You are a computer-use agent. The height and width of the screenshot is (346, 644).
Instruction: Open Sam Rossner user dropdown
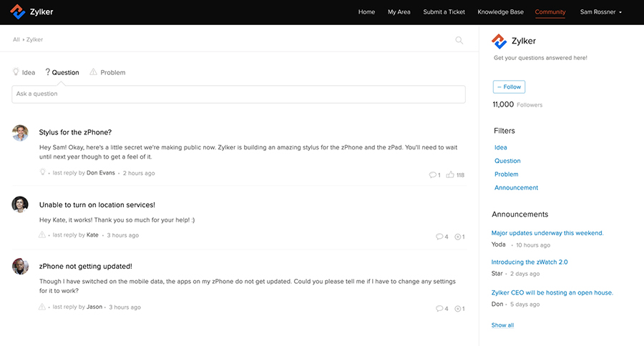[600, 12]
